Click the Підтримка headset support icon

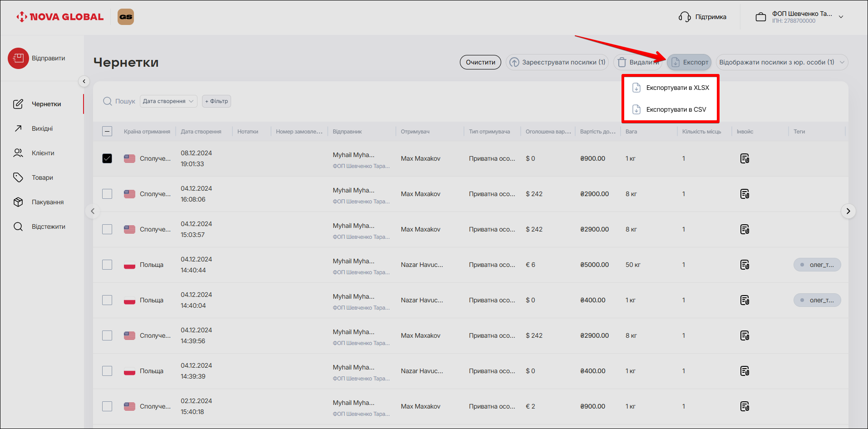pos(685,17)
